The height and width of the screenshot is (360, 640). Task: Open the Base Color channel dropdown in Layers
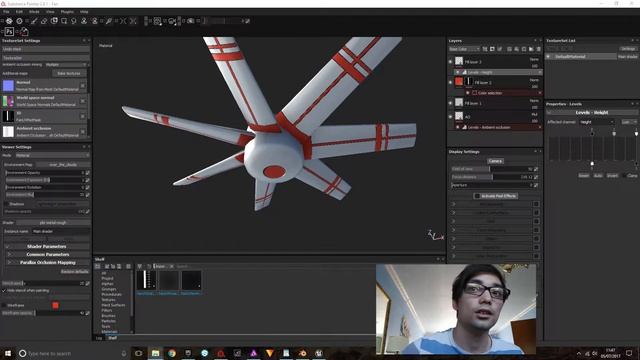(464, 49)
